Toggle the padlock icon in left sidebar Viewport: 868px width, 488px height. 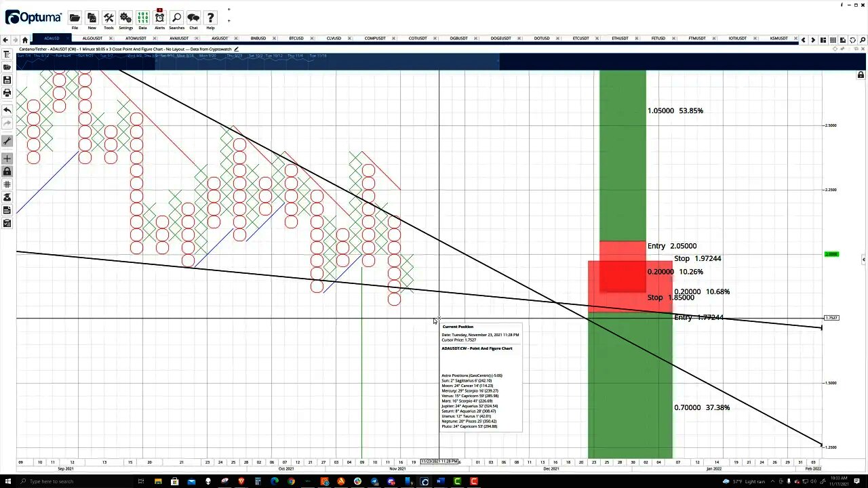coord(7,171)
